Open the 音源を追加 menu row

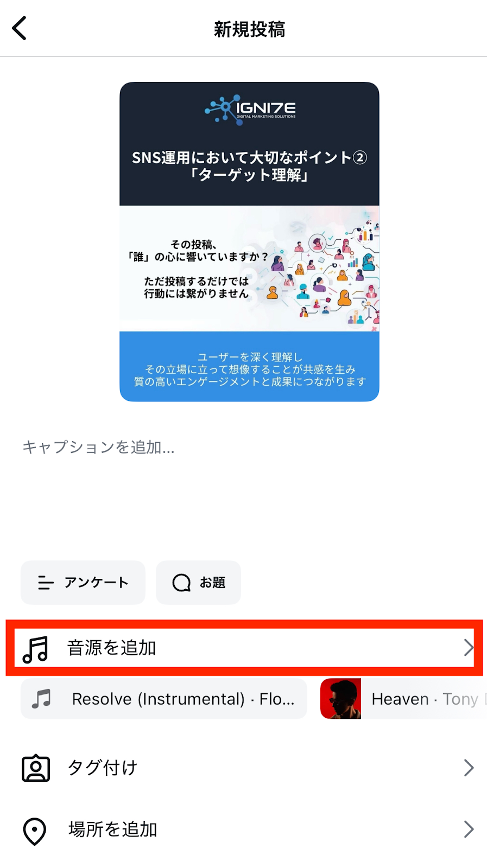click(x=244, y=648)
